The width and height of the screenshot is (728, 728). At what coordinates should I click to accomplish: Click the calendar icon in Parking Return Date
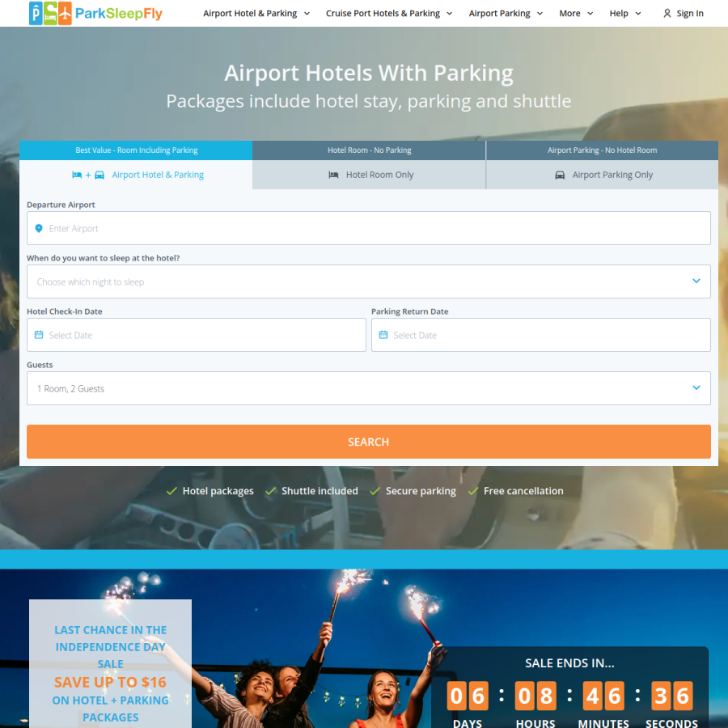[383, 335]
